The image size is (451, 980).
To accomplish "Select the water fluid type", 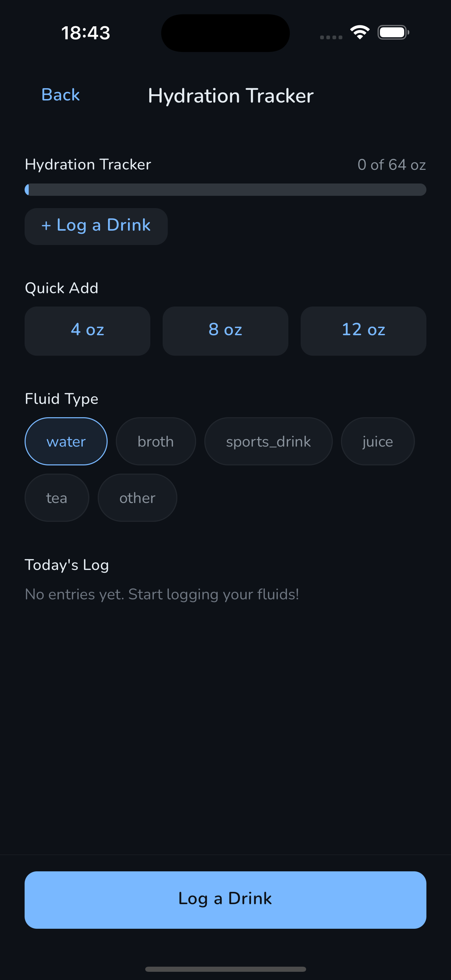I will pyautogui.click(x=66, y=441).
